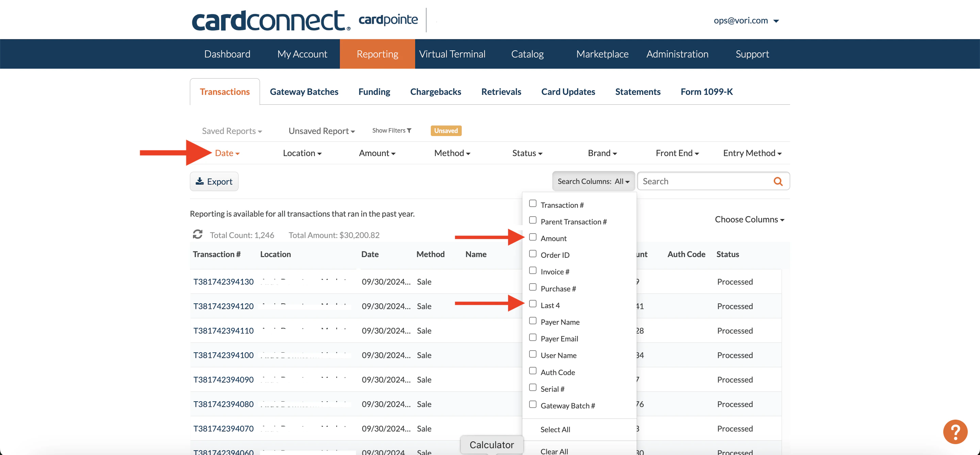Viewport: 980px width, 455px height.
Task: Click the Unsaved badge
Action: (446, 130)
